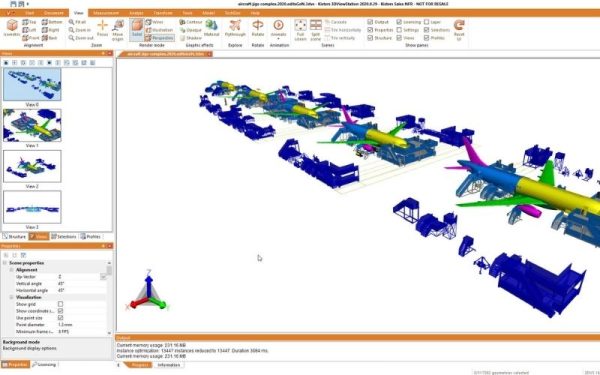Open Material graphic effects
Screen dimensions: 600x375
tap(212, 28)
